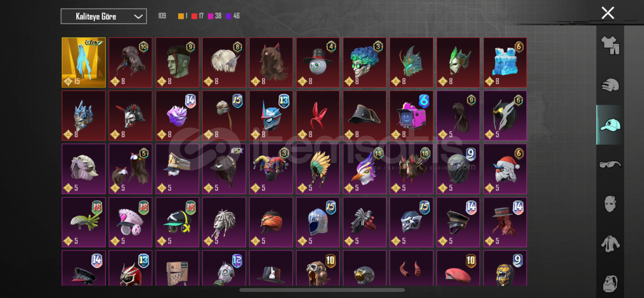Image resolution: width=644 pixels, height=298 pixels.
Task: Filter by the red quality swatch
Action: coord(194,16)
